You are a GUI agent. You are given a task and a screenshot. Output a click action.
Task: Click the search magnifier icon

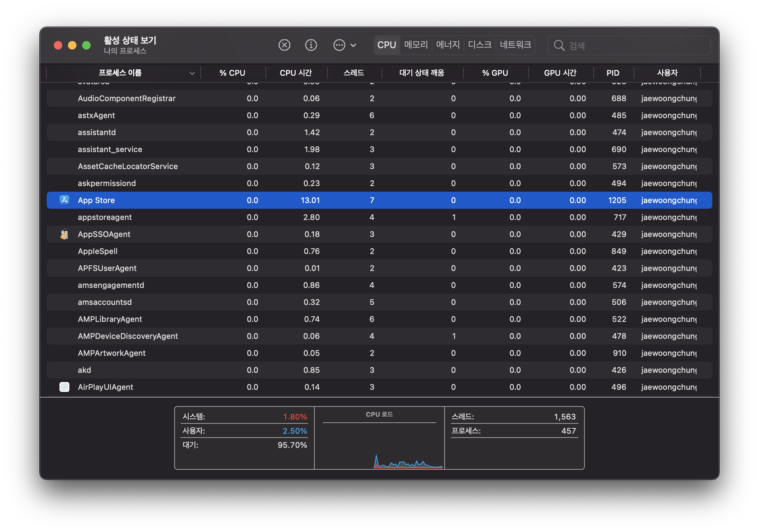pyautogui.click(x=559, y=46)
